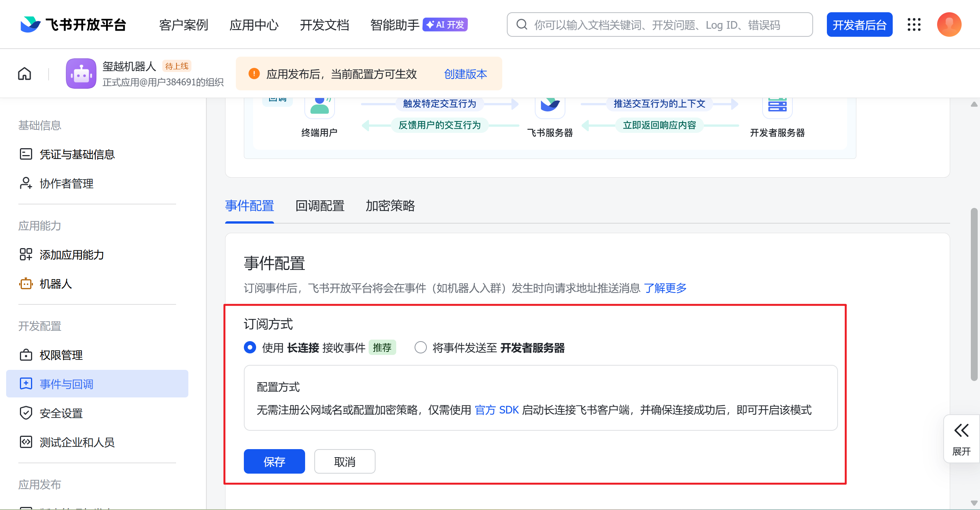Click the 权限管理 lock icon

pyautogui.click(x=26, y=355)
